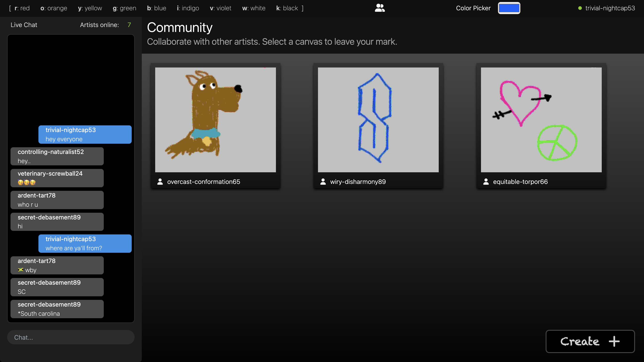Click the 'Collaborate with other artists' subtitle
644x362 pixels.
point(272,42)
